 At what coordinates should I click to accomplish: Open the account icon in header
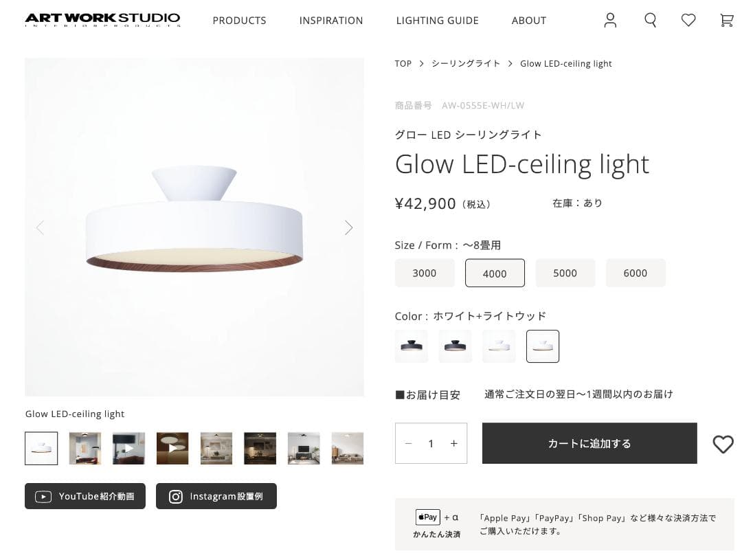pos(610,20)
